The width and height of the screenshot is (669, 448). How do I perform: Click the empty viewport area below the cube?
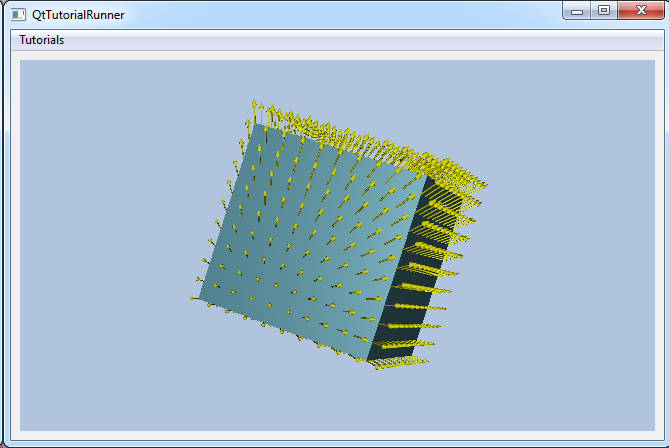coord(330,400)
